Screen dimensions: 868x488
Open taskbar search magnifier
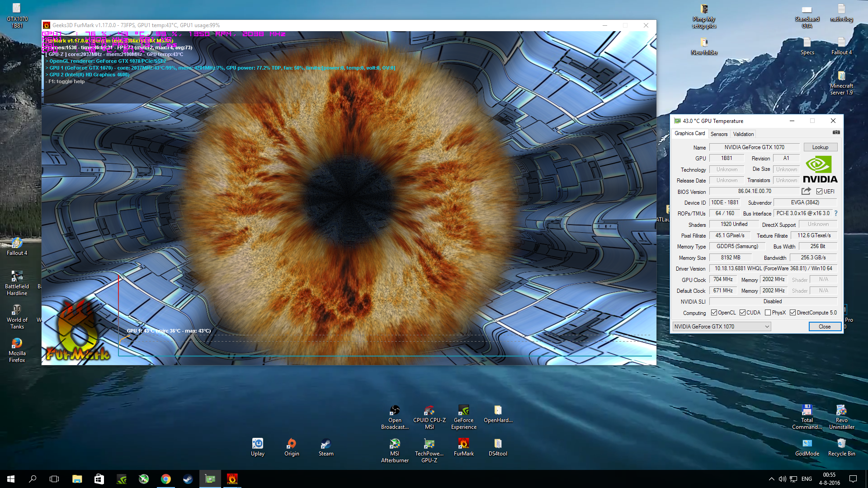point(33,479)
